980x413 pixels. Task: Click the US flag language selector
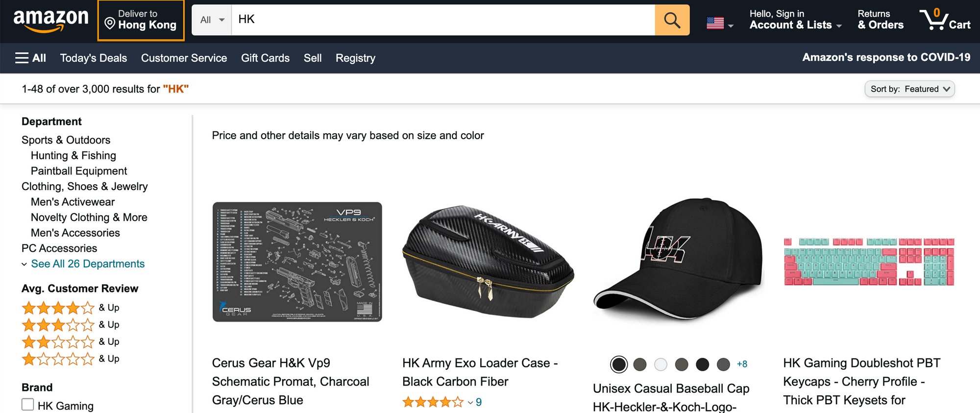[x=719, y=23]
